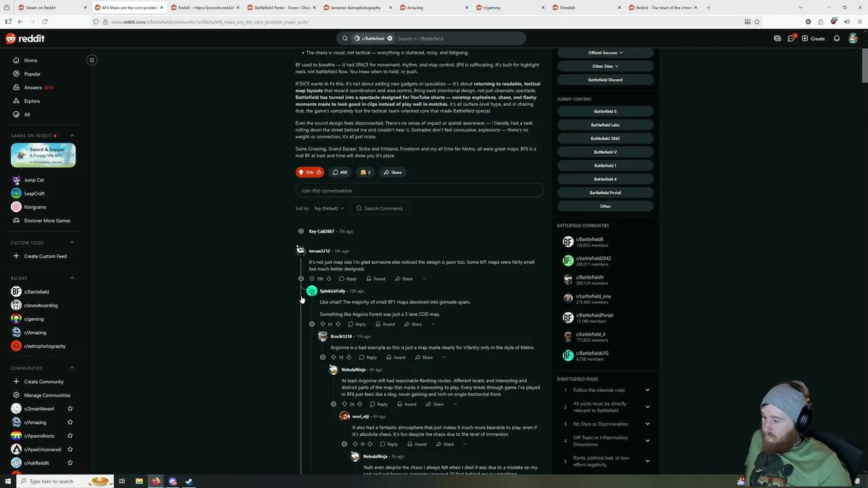This screenshot has height=488, width=868.
Task: Collapse terran1212's comment thread
Action: click(301, 279)
